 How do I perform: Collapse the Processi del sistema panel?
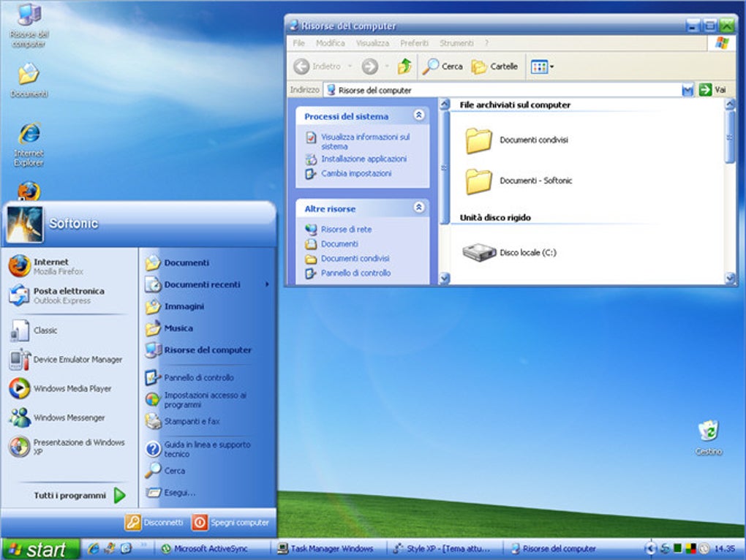coord(418,116)
